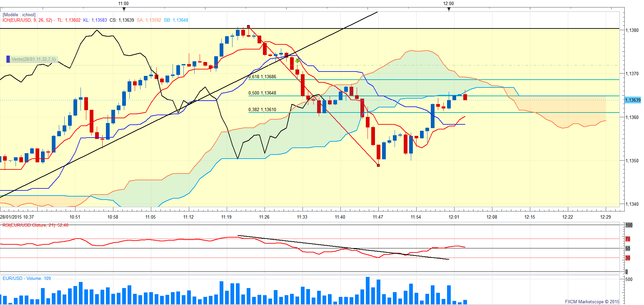Select red square handle at chart high
Viewport: 644px width, 305px height.
248,26
